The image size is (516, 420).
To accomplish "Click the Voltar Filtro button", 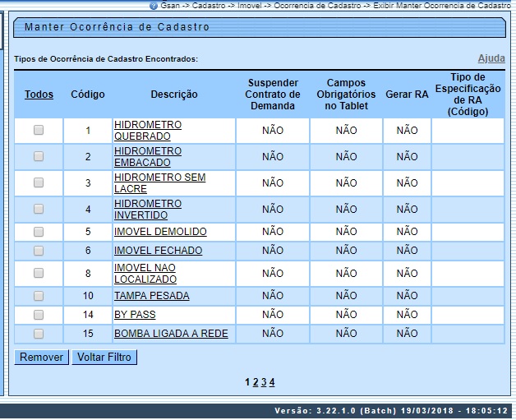I will point(104,358).
